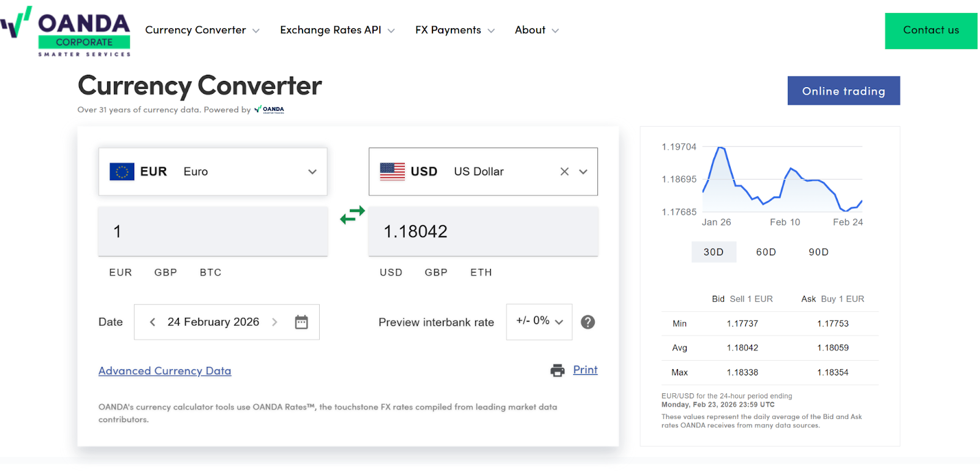Expand the Exchange Rates API menu
The image size is (980, 474).
point(337,30)
